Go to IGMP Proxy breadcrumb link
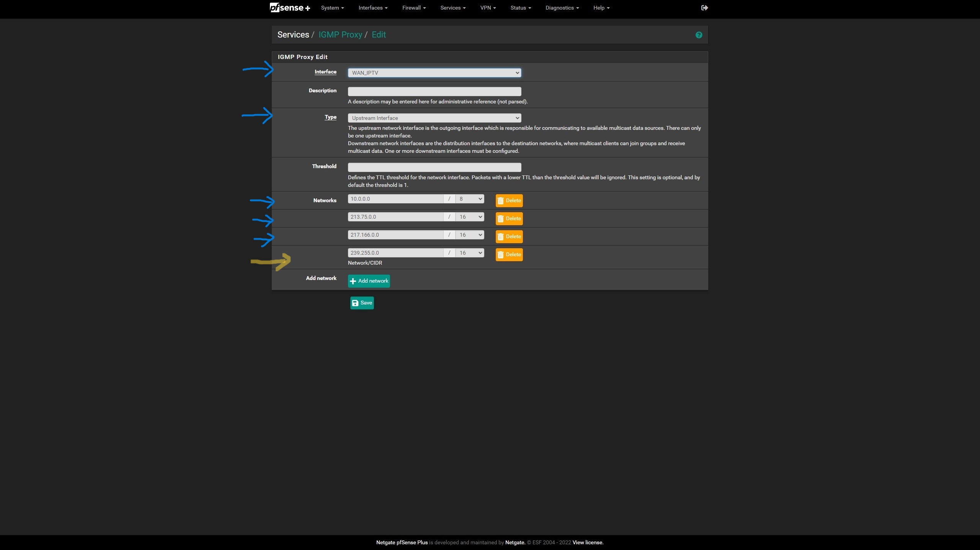The height and width of the screenshot is (550, 980). pos(340,35)
